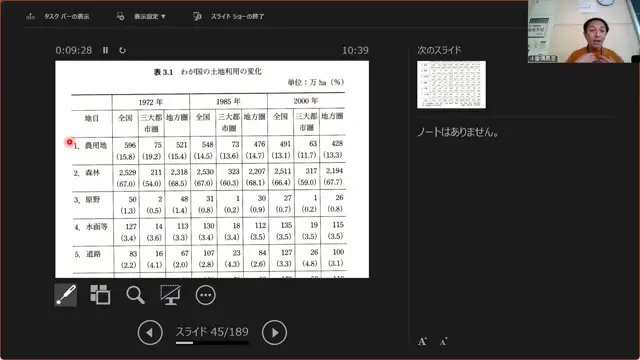Click the row label 3. 原野

87,200
